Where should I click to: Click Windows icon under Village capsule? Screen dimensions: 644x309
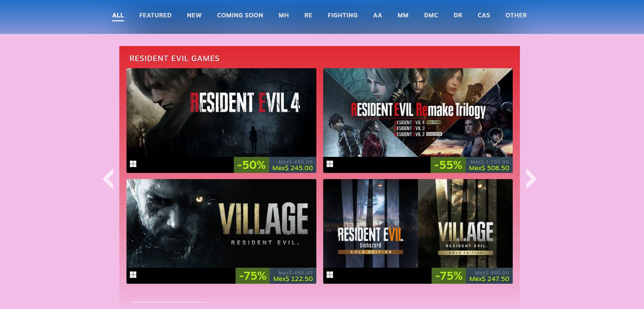point(133,275)
